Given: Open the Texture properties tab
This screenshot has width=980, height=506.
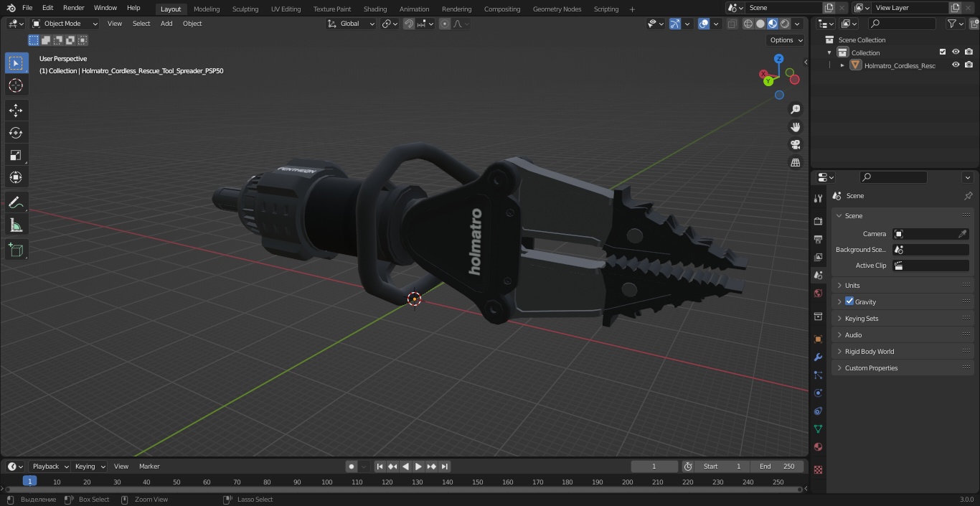Looking at the screenshot, I should pos(818,469).
